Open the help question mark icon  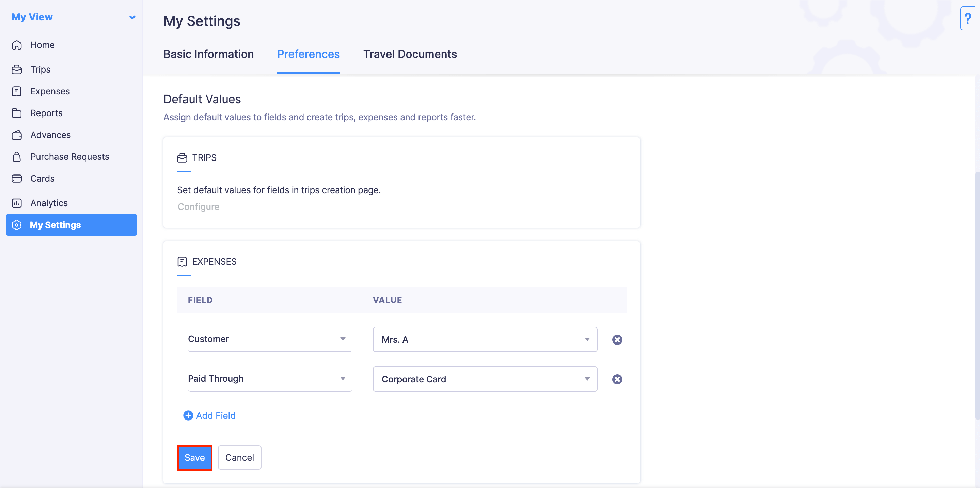click(968, 18)
